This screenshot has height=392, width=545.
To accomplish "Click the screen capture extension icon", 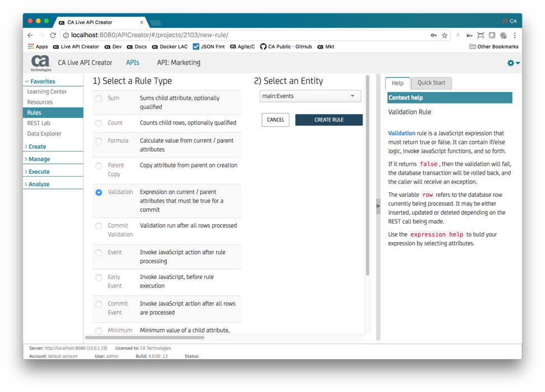I will click(481, 35).
